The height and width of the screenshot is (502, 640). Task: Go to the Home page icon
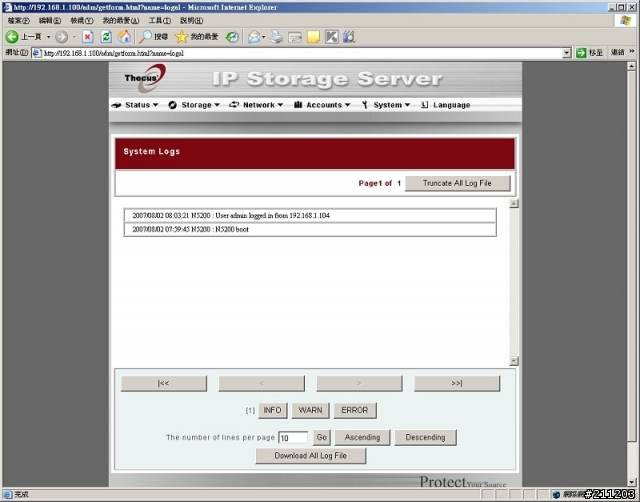(x=124, y=37)
